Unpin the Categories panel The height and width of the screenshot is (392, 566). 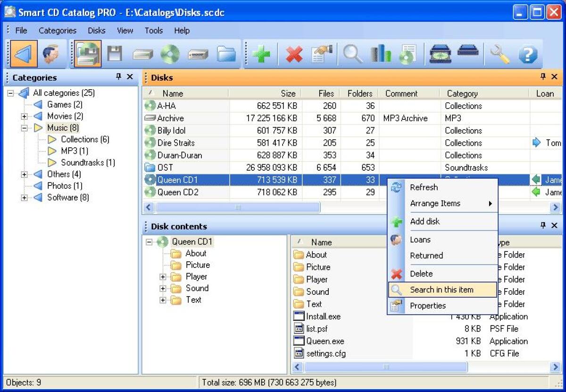click(x=119, y=77)
